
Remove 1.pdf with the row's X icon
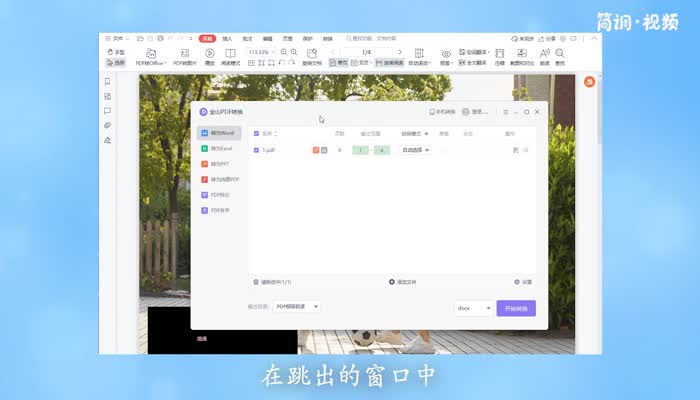pos(526,150)
